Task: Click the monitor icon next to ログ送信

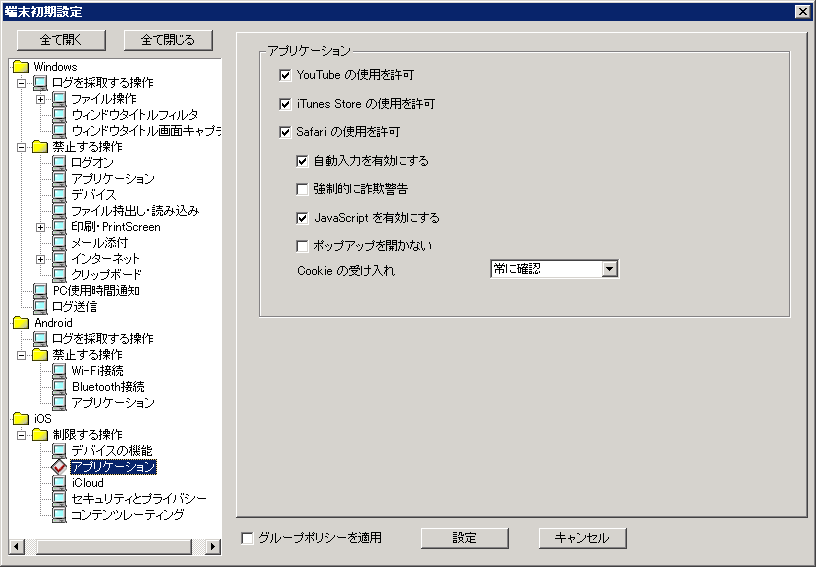Action: (40, 307)
